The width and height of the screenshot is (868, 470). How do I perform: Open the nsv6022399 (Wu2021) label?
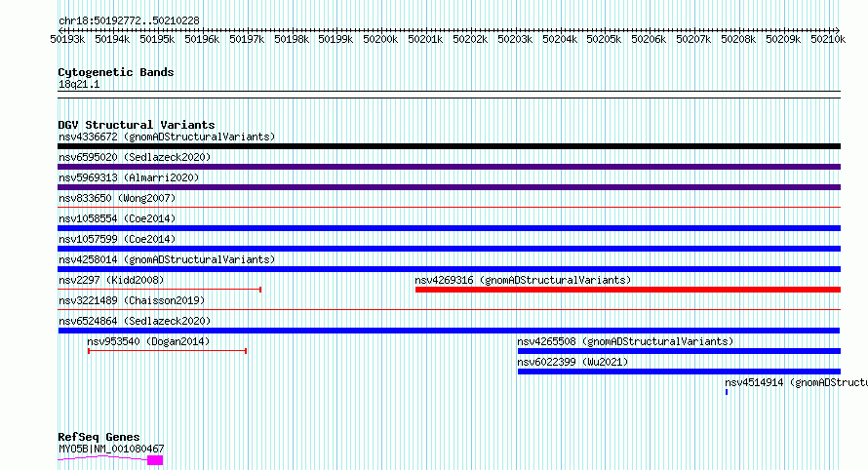pos(572,362)
